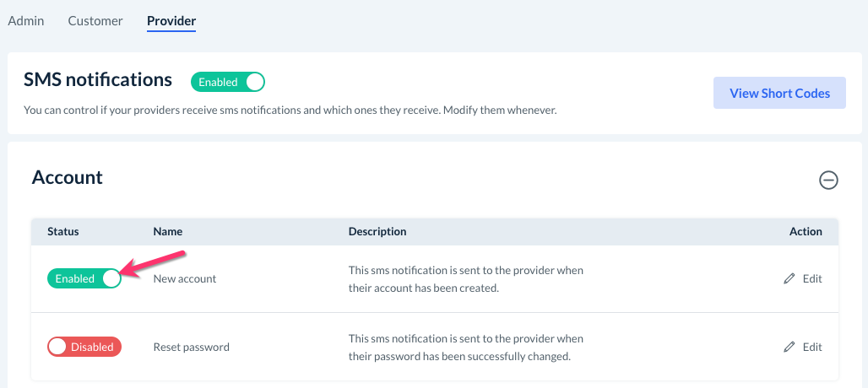Image resolution: width=868 pixels, height=388 pixels.
Task: Click the SMS notifications heading
Action: [98, 80]
